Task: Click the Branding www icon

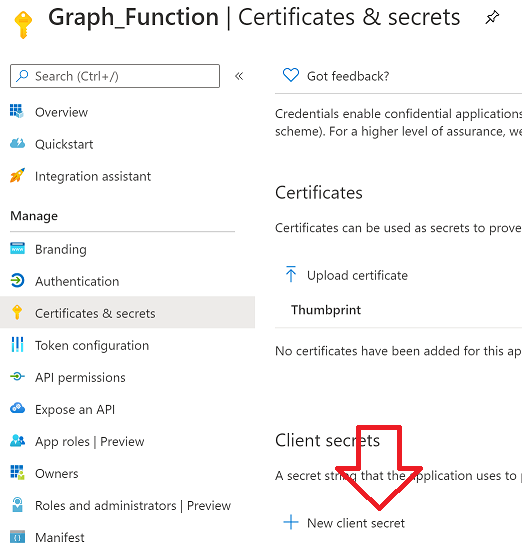Action: pyautogui.click(x=17, y=248)
